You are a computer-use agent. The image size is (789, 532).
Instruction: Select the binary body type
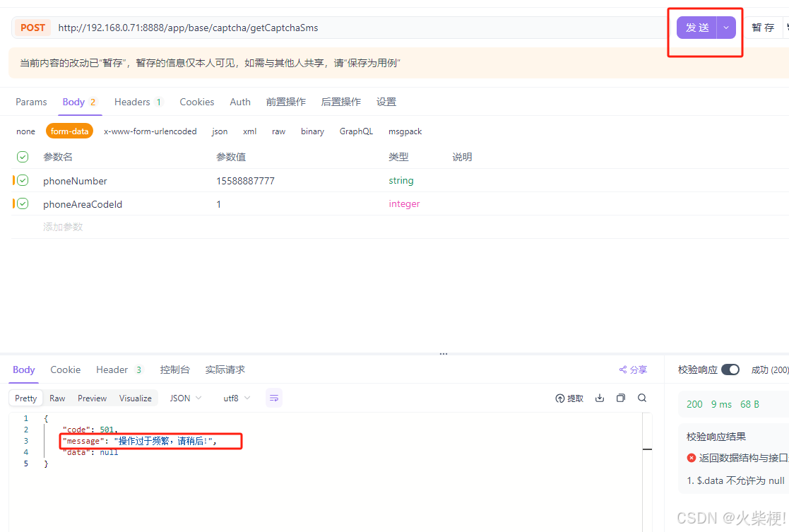pyautogui.click(x=312, y=131)
